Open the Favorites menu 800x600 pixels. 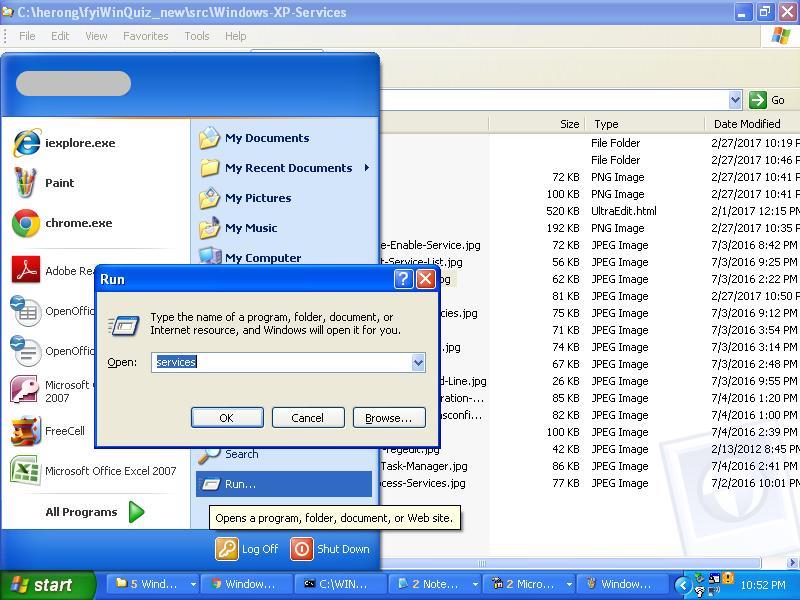145,36
